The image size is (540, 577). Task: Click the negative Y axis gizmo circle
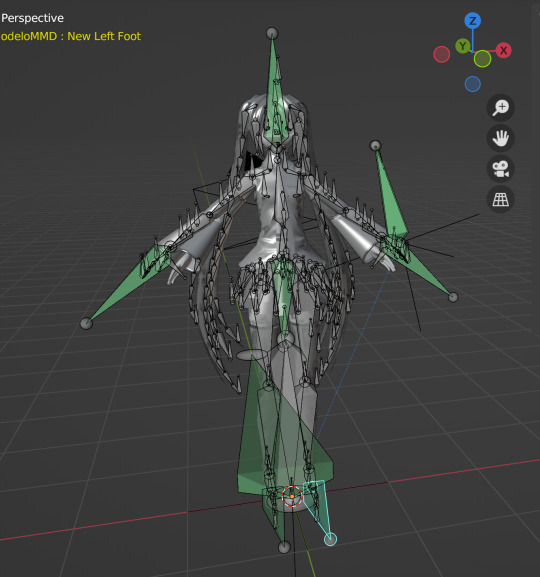pos(482,59)
